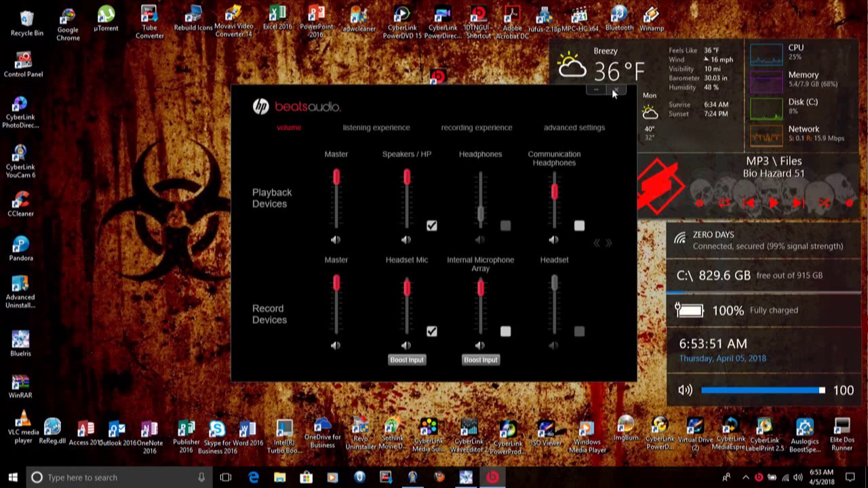Switch to the volume tab

[x=289, y=127]
